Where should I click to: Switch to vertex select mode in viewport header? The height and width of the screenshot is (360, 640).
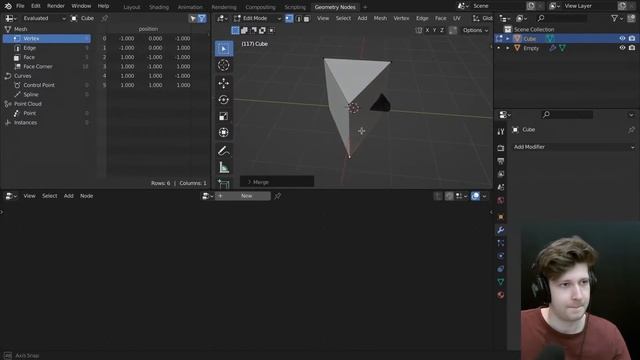point(289,18)
